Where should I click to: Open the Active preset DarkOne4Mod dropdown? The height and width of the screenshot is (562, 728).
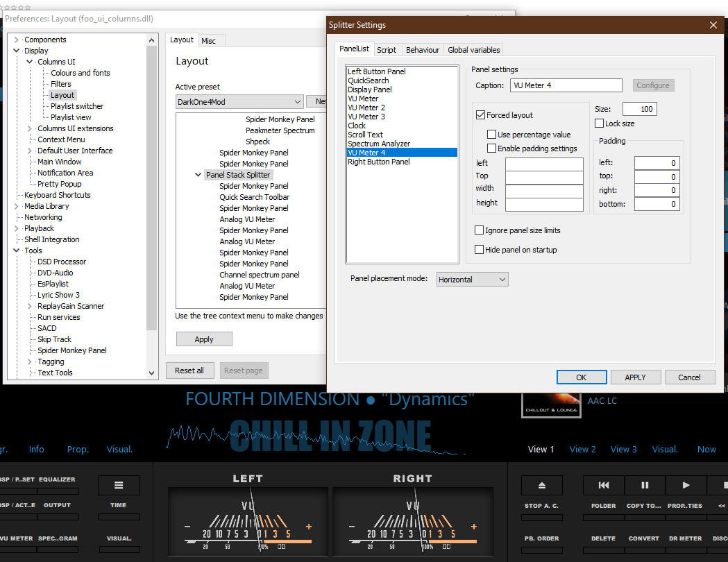(239, 102)
